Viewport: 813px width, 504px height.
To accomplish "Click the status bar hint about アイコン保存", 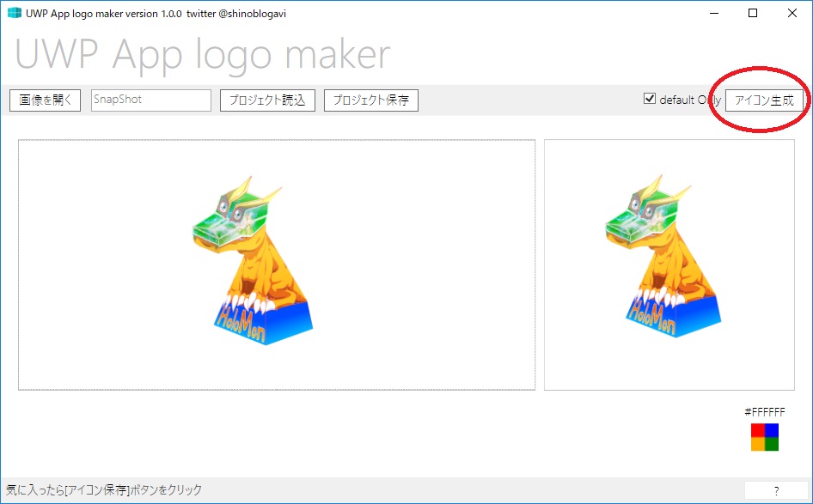I will click(104, 490).
